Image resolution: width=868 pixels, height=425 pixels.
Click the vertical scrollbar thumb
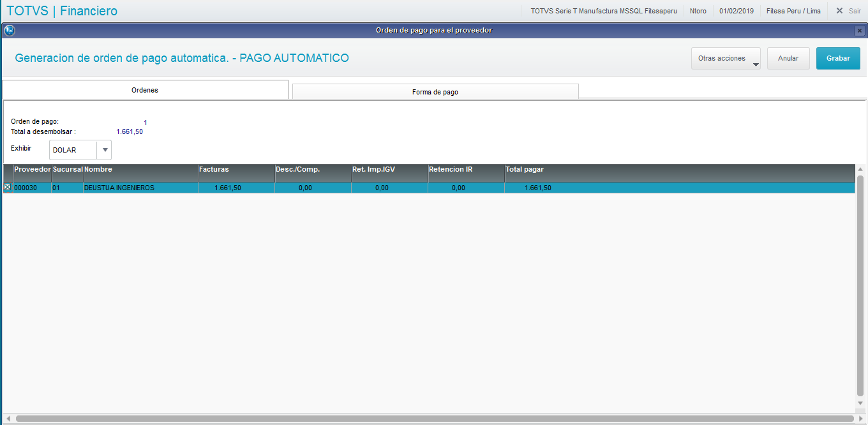(x=860, y=285)
